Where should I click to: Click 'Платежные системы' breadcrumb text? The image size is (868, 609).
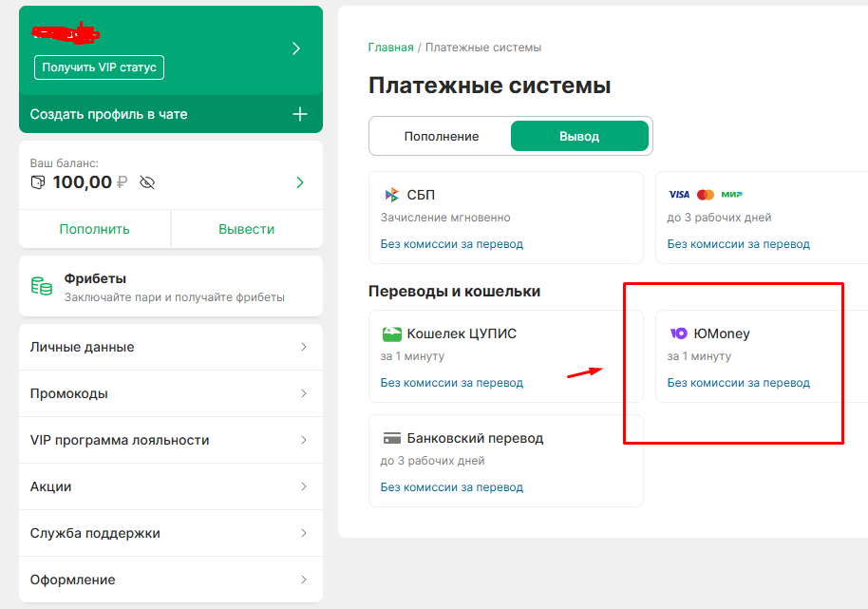pyautogui.click(x=483, y=48)
